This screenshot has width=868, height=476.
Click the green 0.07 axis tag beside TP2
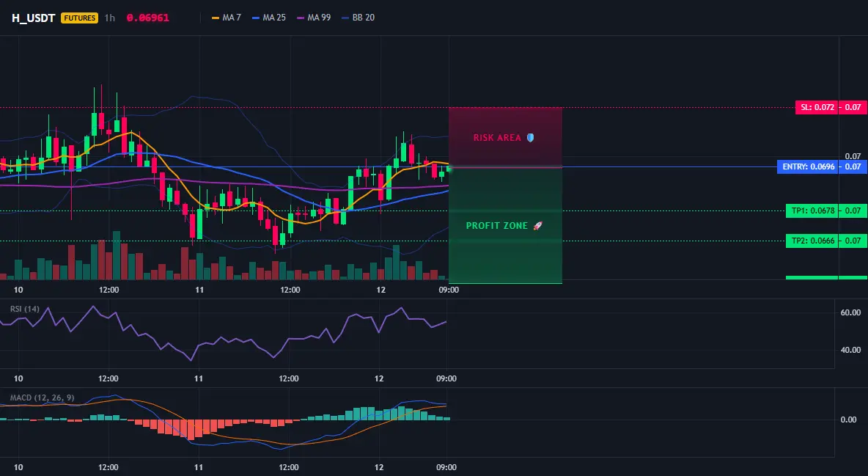point(853,241)
